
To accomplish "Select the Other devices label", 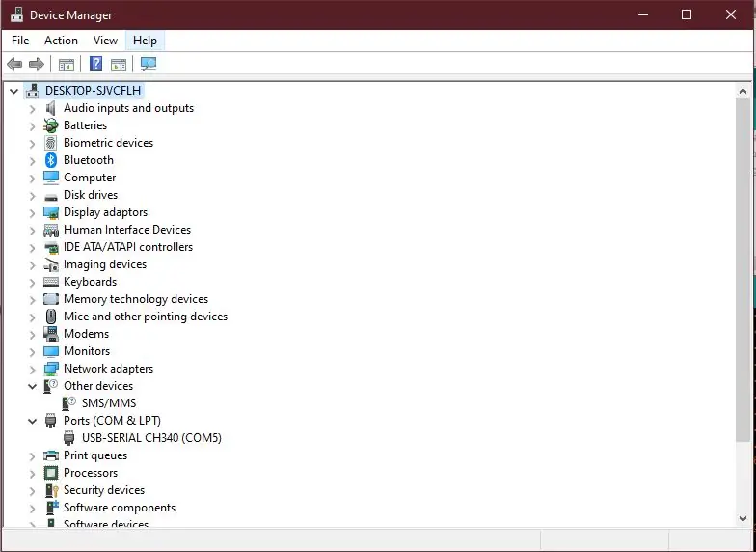I will [x=98, y=386].
